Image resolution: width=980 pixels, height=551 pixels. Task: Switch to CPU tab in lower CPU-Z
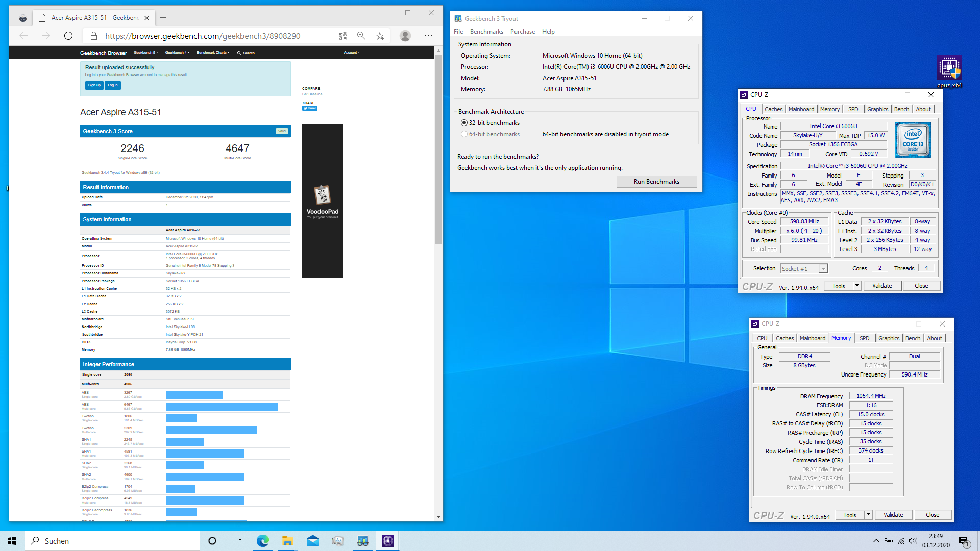(x=762, y=338)
